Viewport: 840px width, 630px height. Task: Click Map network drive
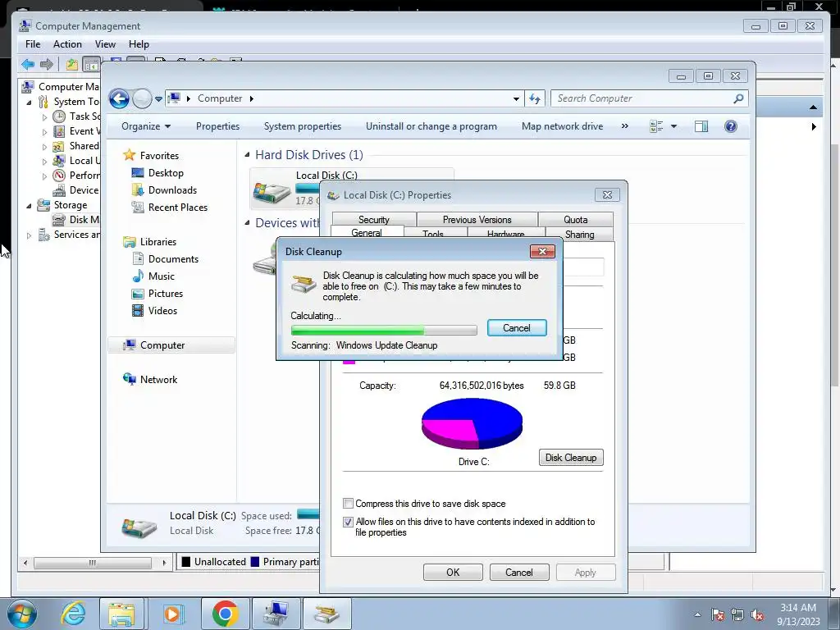point(562,126)
